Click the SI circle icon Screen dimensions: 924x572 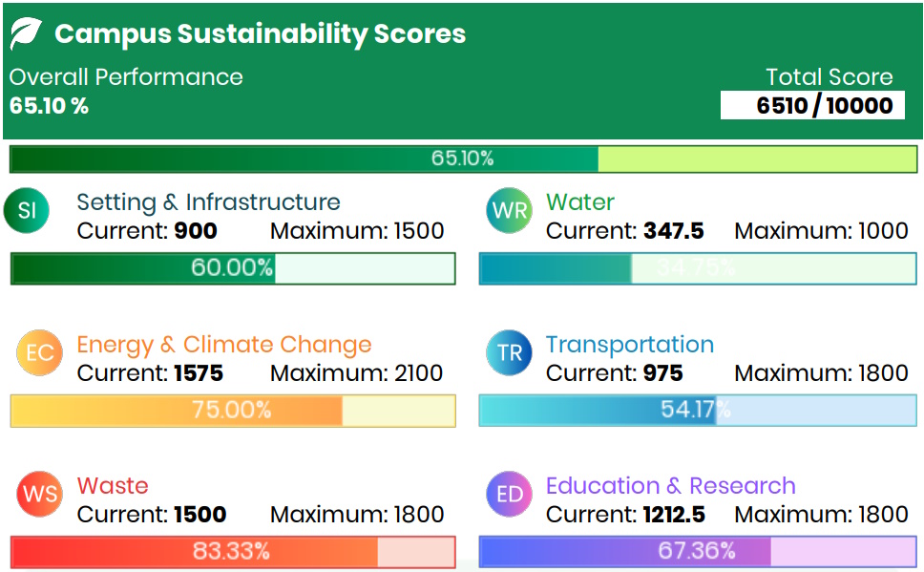click(27, 211)
